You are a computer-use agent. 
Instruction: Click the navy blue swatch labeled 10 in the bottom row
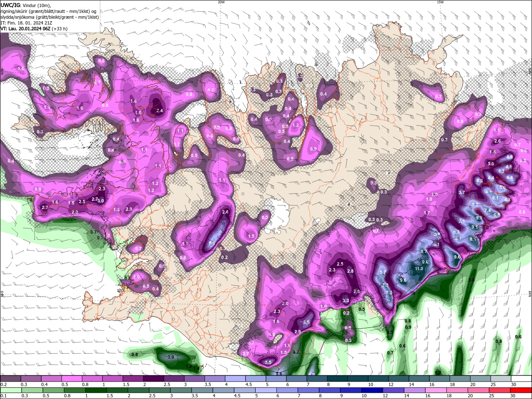(x=372, y=390)
